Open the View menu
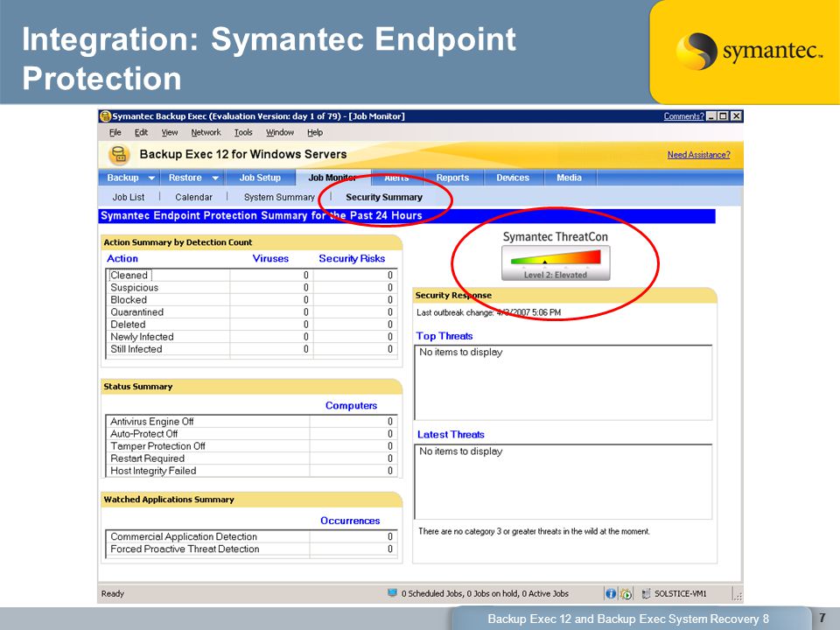The image size is (840, 630). click(x=169, y=132)
